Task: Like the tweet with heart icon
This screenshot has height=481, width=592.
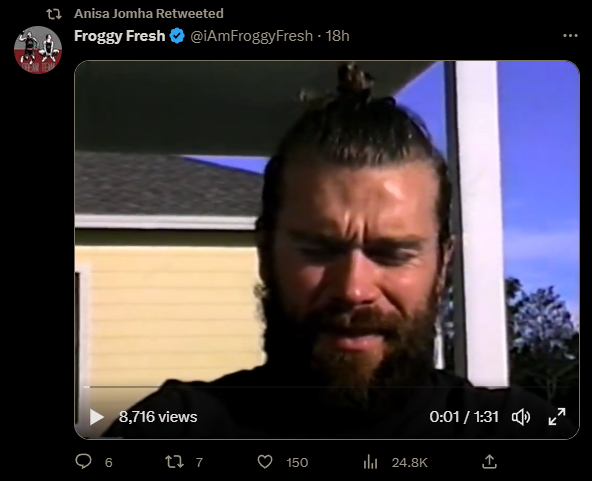Action: click(x=265, y=462)
